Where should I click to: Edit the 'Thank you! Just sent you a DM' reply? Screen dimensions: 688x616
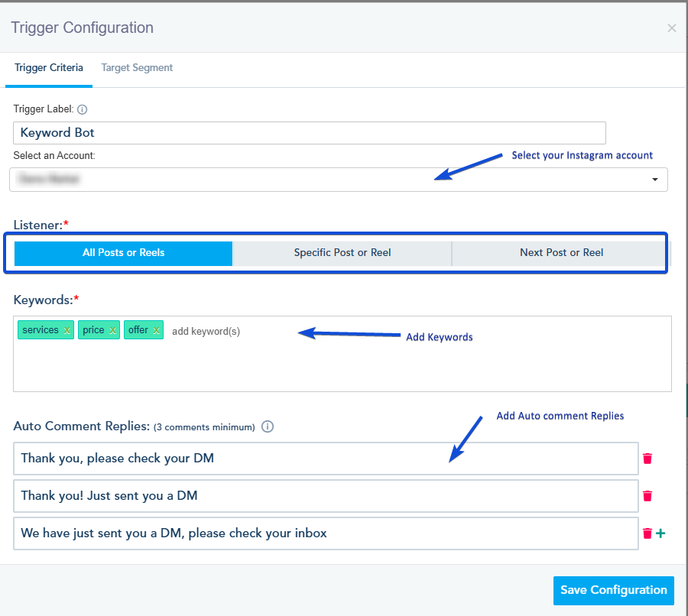point(326,496)
